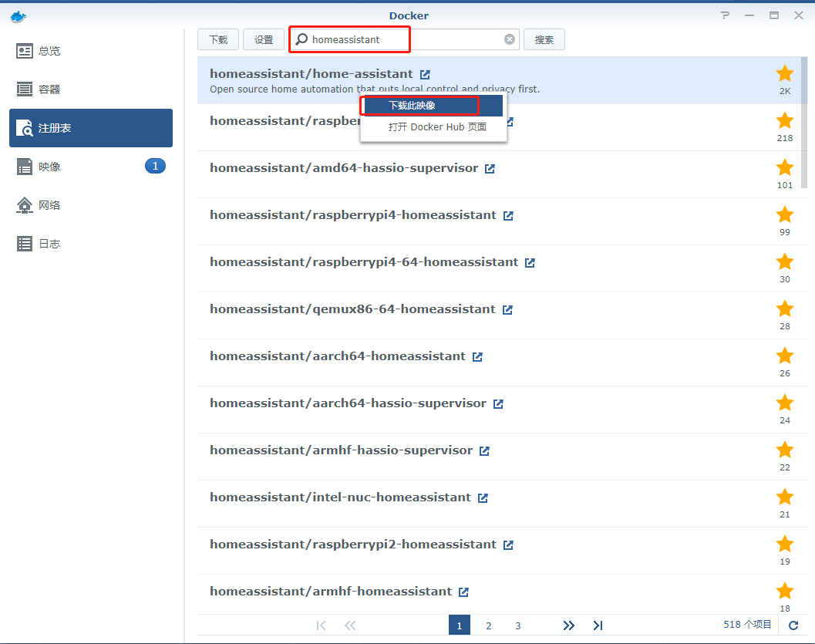Viewport: 815px width, 644px height.
Task: Go back several result pages
Action: tap(350, 625)
